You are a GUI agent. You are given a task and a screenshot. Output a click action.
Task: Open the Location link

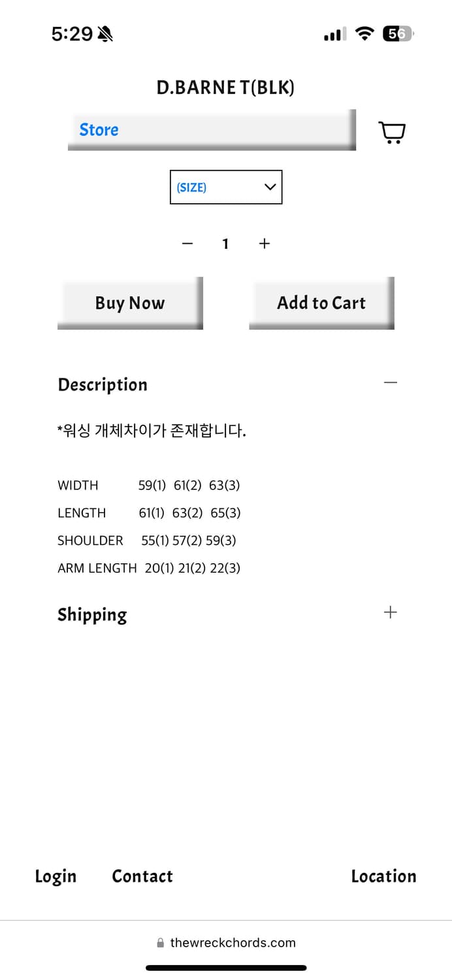[x=383, y=876]
